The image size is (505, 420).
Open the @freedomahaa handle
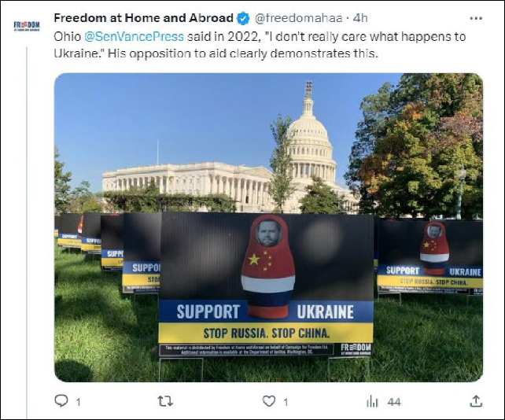[x=298, y=18]
